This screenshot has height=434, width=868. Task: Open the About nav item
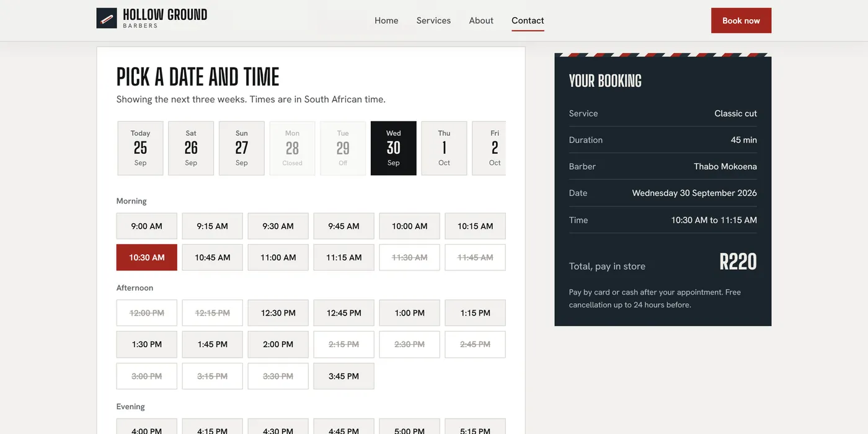481,20
